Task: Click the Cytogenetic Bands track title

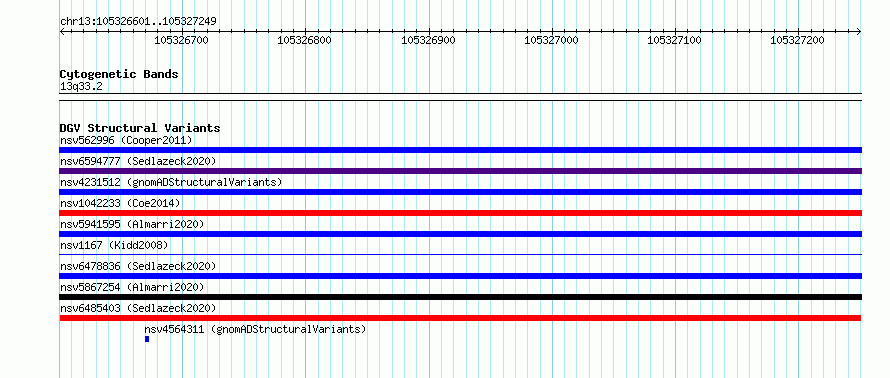Action: coord(119,74)
